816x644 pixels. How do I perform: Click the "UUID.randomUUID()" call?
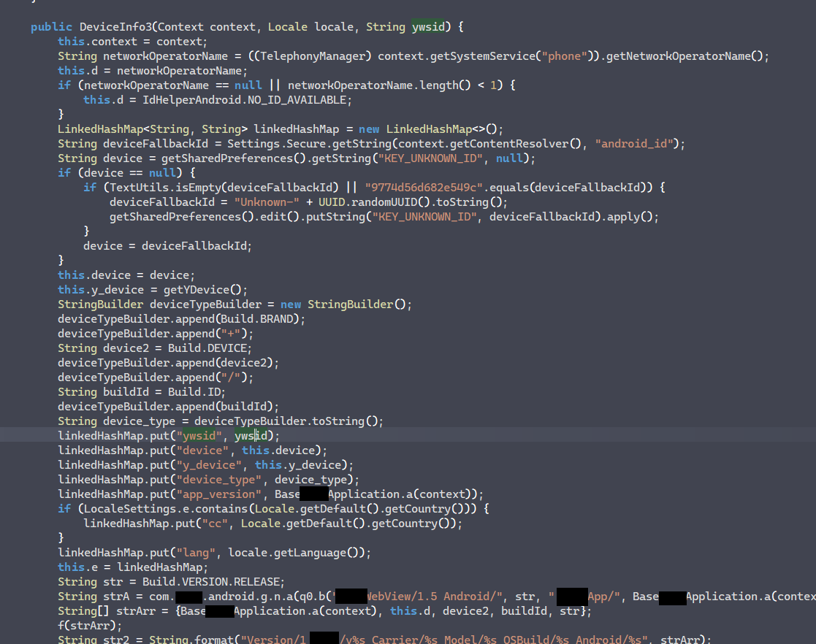coord(373,202)
